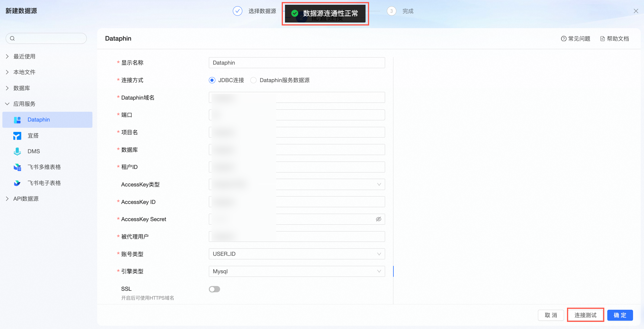
Task: Select the Dataphin服务数据源 radio option
Action: click(253, 80)
